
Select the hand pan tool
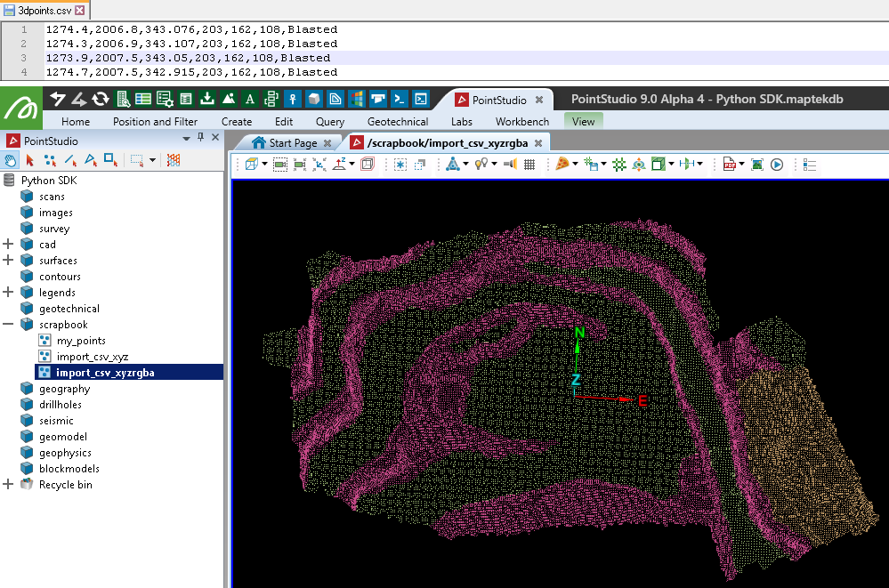coord(10,160)
